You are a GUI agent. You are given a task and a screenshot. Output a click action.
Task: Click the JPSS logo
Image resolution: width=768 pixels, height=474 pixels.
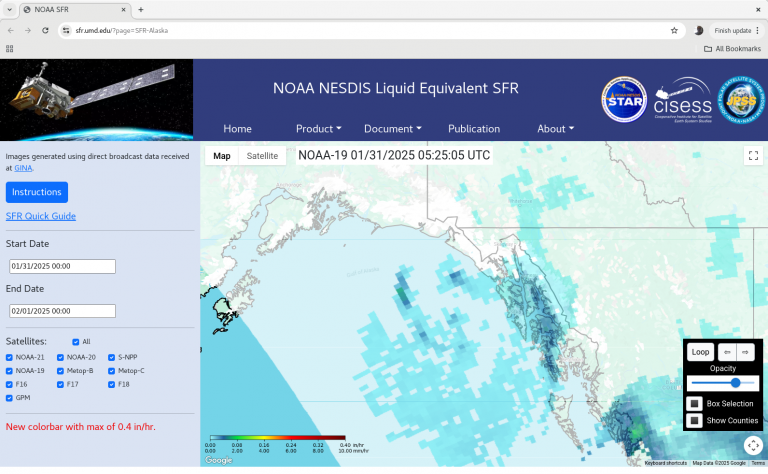tap(741, 99)
